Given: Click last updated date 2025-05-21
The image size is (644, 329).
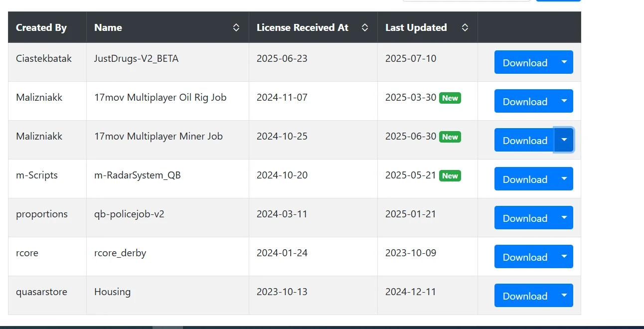Looking at the screenshot, I should click(411, 175).
